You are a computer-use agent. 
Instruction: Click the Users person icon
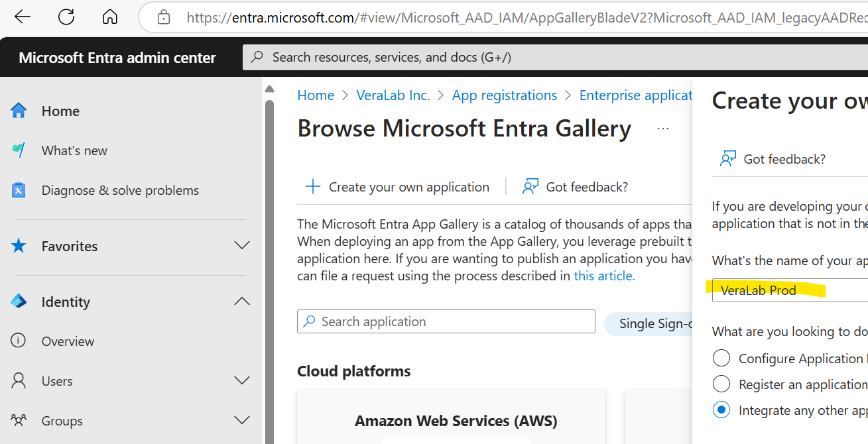point(19,381)
